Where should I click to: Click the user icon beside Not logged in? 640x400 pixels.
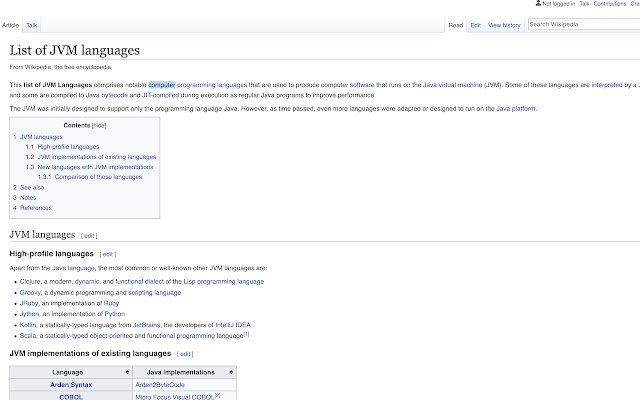click(x=538, y=3)
